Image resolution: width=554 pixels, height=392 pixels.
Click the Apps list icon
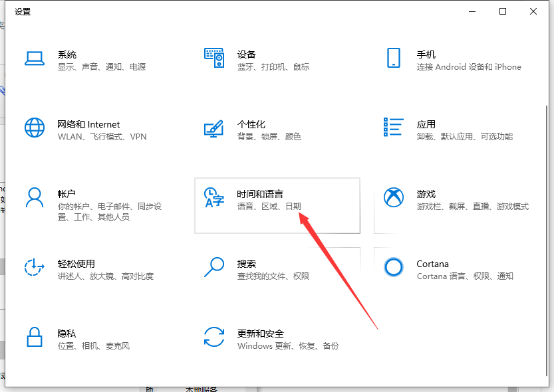click(394, 128)
